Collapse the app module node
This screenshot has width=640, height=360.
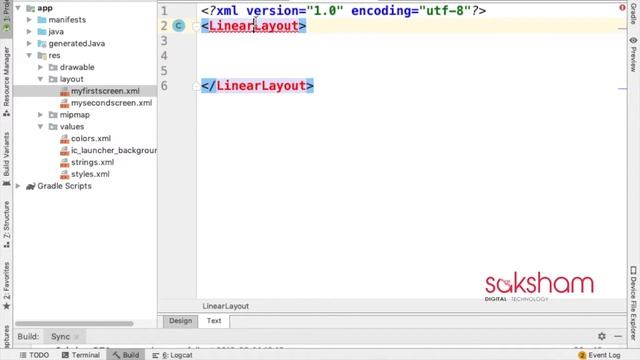point(18,8)
